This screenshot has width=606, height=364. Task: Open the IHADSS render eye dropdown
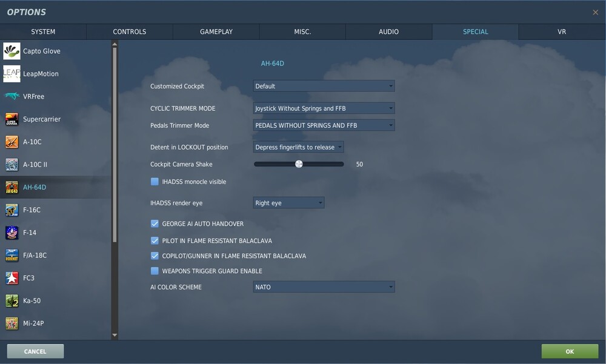point(288,203)
